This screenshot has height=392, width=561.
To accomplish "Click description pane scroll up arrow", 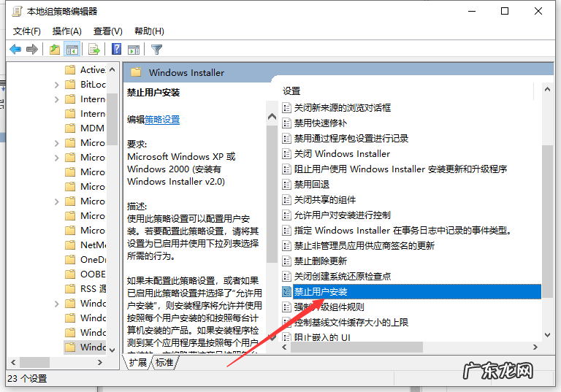I will tap(272, 117).
